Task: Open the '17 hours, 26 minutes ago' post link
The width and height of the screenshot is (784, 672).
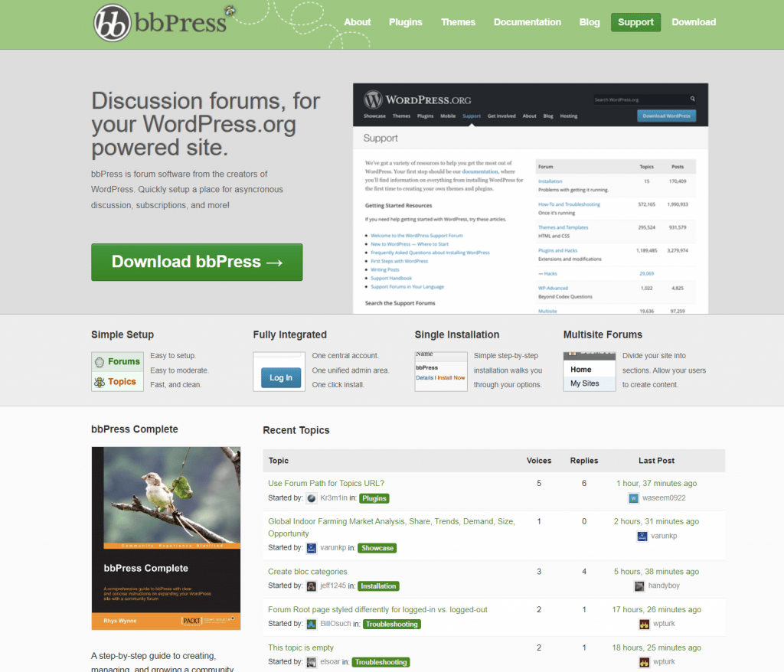Action: pos(656,609)
